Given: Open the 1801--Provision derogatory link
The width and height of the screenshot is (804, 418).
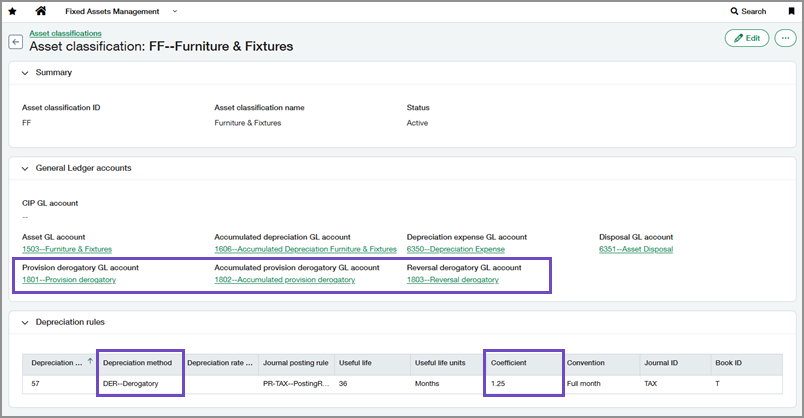Looking at the screenshot, I should (69, 280).
